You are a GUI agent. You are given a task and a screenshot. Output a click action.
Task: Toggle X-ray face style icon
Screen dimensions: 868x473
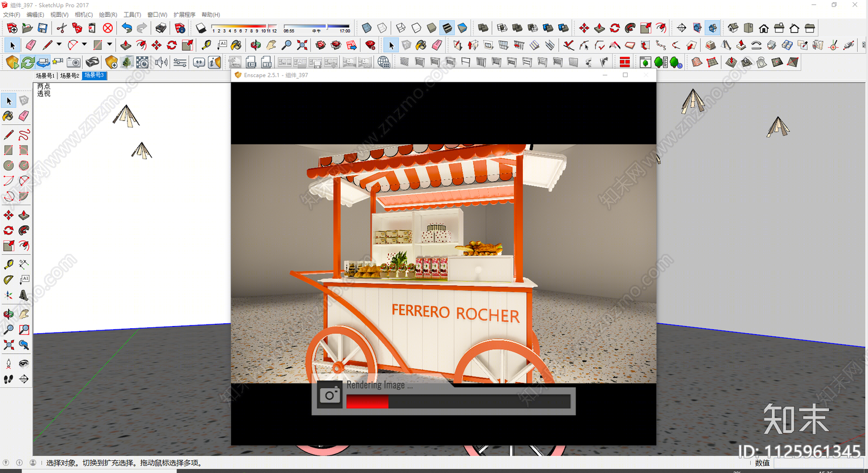(x=367, y=28)
